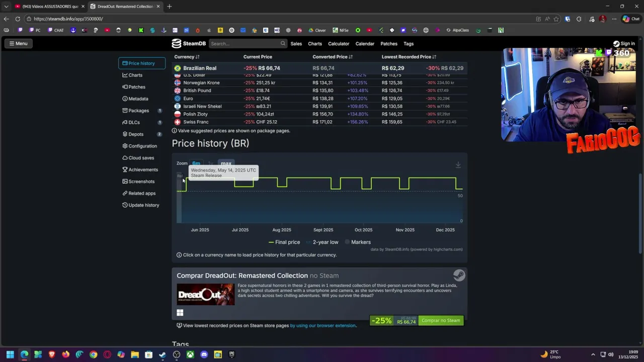This screenshot has height=362, width=644.
Task: Go back to previous page
Action: (x=6, y=19)
